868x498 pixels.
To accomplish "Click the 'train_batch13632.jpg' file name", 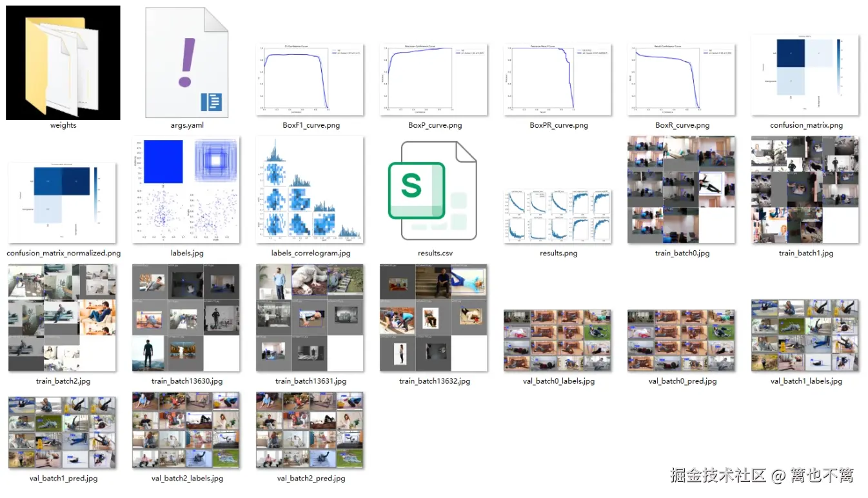I will (x=435, y=381).
